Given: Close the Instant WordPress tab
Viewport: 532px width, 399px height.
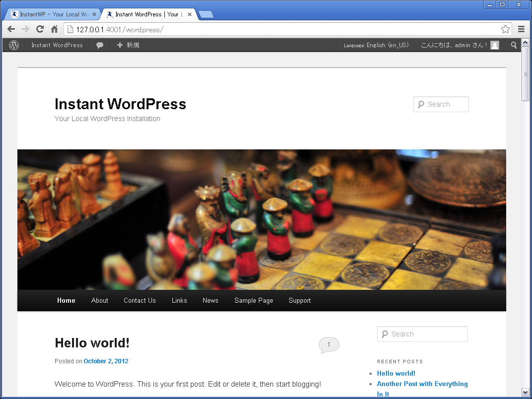Looking at the screenshot, I should click(x=190, y=14).
